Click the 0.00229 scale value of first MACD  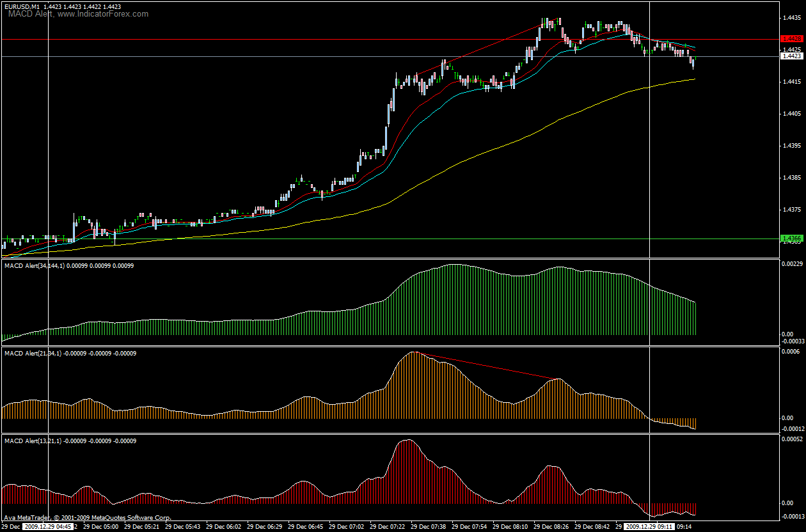pos(792,264)
